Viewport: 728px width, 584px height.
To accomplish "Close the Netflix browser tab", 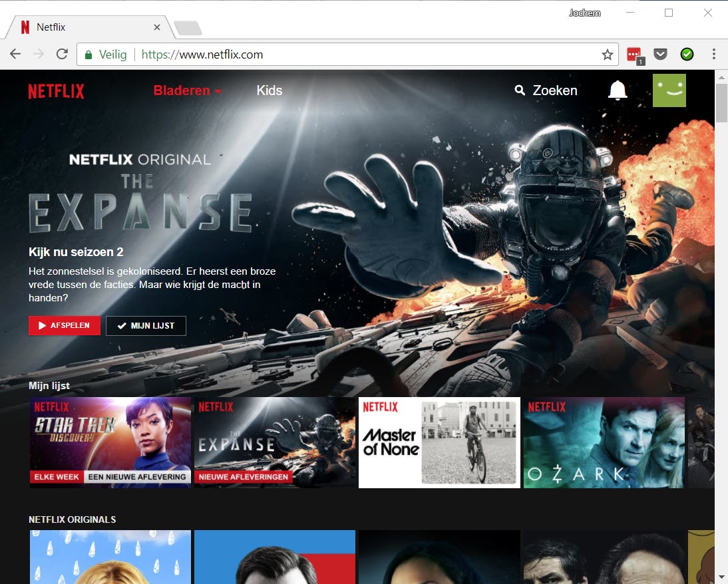I will coord(157,27).
